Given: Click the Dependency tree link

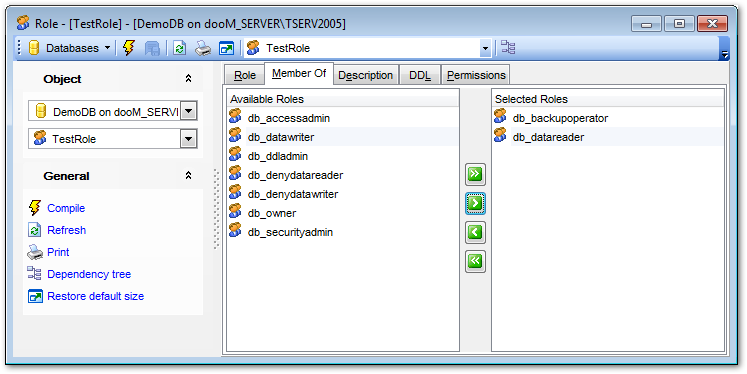Looking at the screenshot, I should click(89, 274).
